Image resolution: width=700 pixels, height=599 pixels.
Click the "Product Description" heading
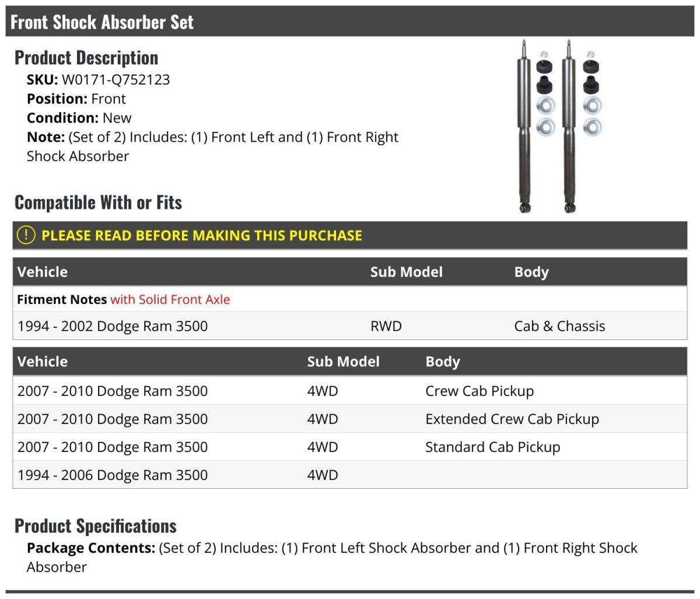tap(86, 58)
